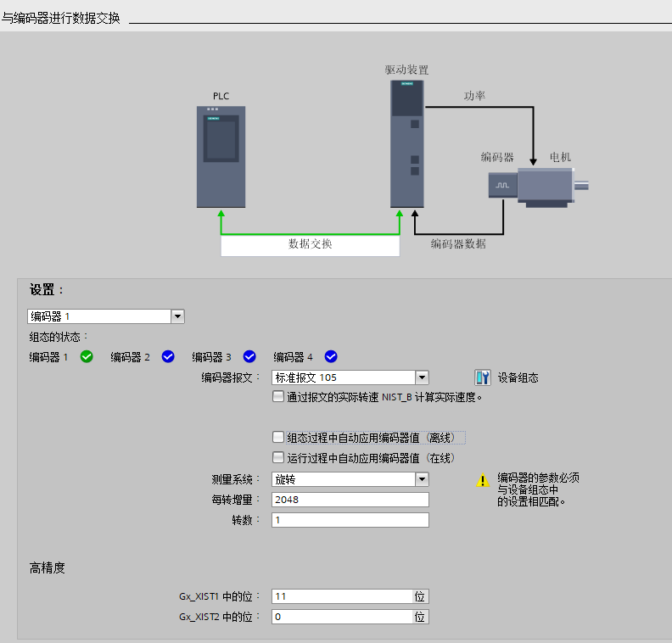Click the PLC device image
Image resolution: width=672 pixels, height=643 pixels.
[221, 156]
